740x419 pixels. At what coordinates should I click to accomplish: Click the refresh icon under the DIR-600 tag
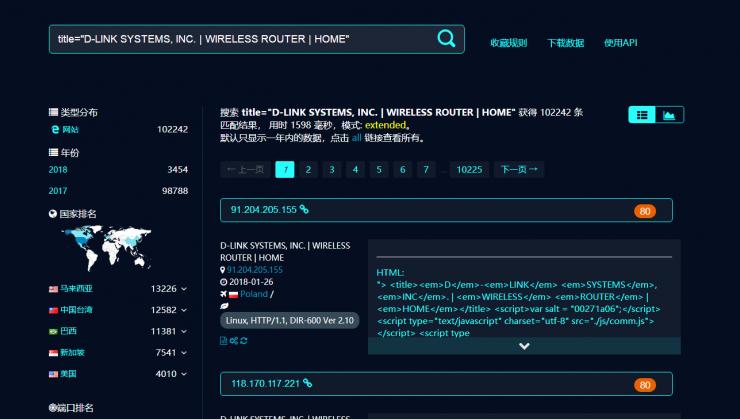(243, 341)
